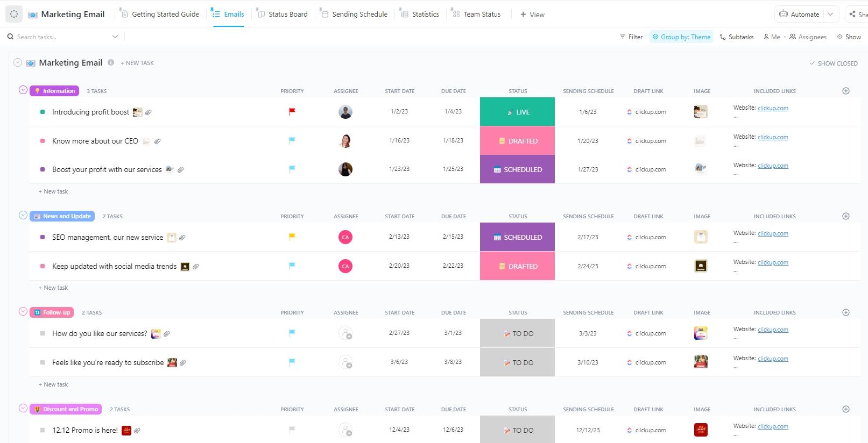Click the Me filter
The image size is (868, 443).
pos(772,37)
